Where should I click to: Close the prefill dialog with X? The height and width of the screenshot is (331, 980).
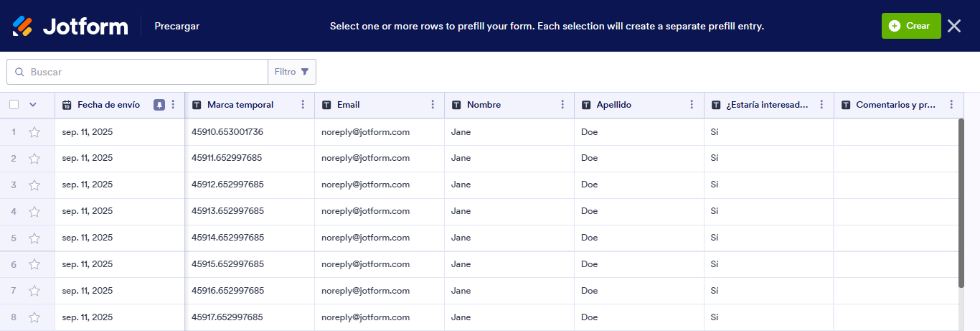pos(953,26)
